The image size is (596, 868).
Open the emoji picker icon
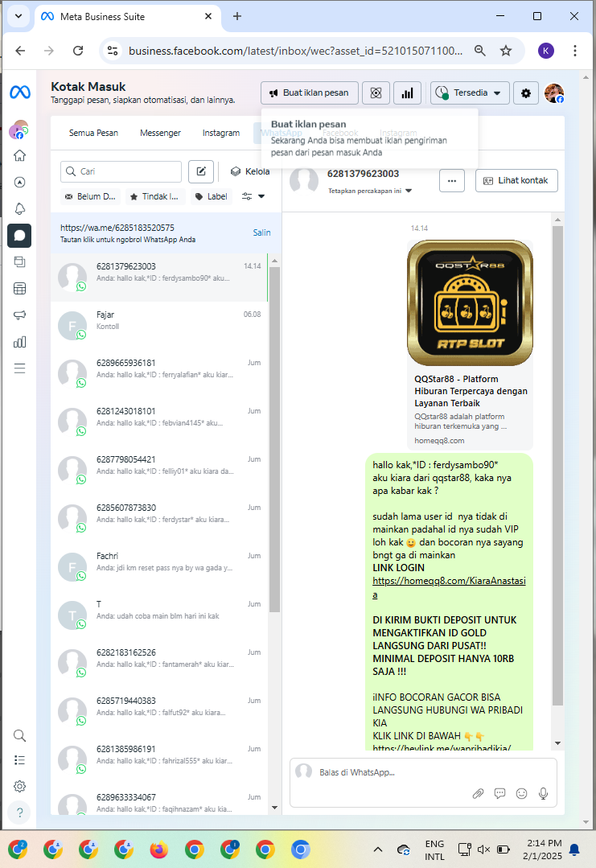click(521, 794)
